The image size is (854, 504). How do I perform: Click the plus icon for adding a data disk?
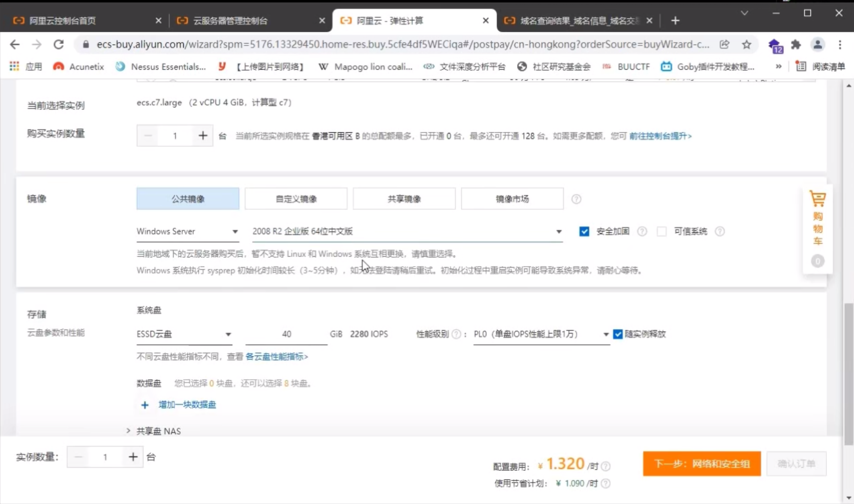click(x=145, y=405)
